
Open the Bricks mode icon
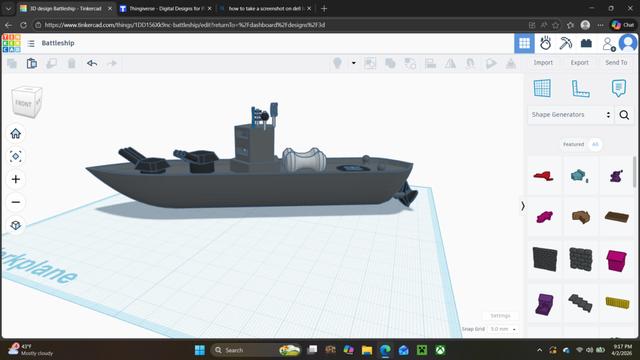point(587,43)
